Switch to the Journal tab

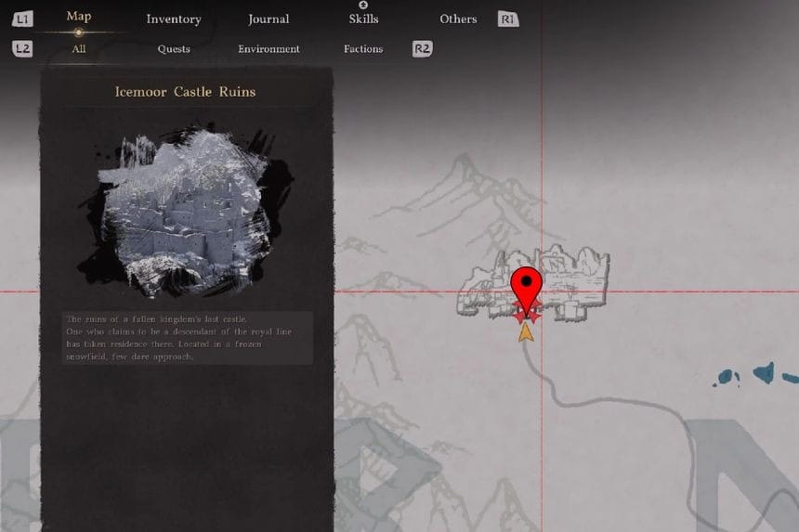269,19
